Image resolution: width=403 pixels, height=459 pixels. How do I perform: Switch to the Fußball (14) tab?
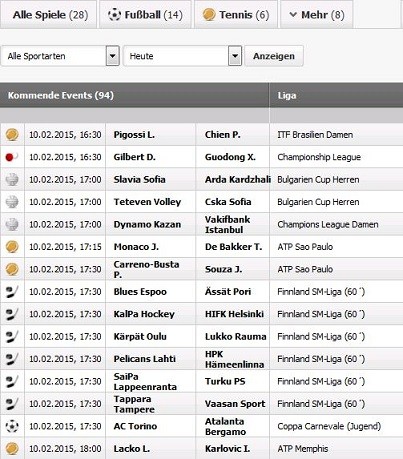coord(145,15)
